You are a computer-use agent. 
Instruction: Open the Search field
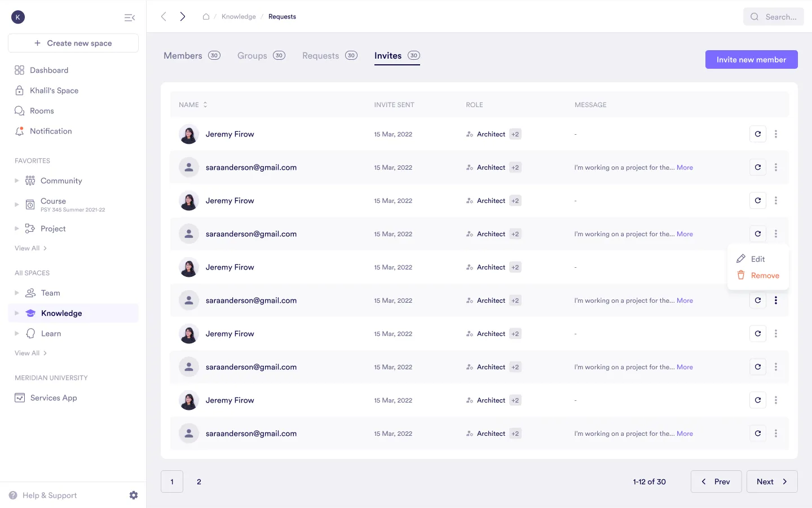pyautogui.click(x=773, y=16)
